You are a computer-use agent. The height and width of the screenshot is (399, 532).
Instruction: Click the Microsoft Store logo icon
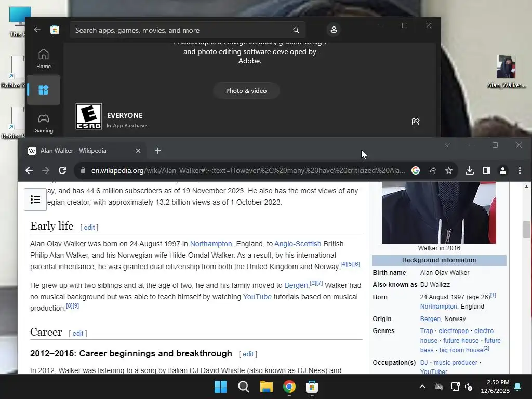55,30
